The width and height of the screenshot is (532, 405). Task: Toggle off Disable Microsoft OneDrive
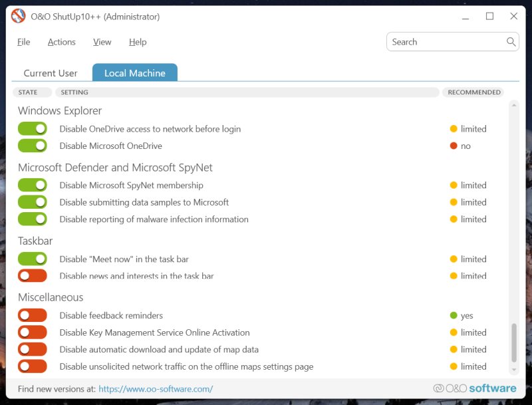(x=33, y=146)
